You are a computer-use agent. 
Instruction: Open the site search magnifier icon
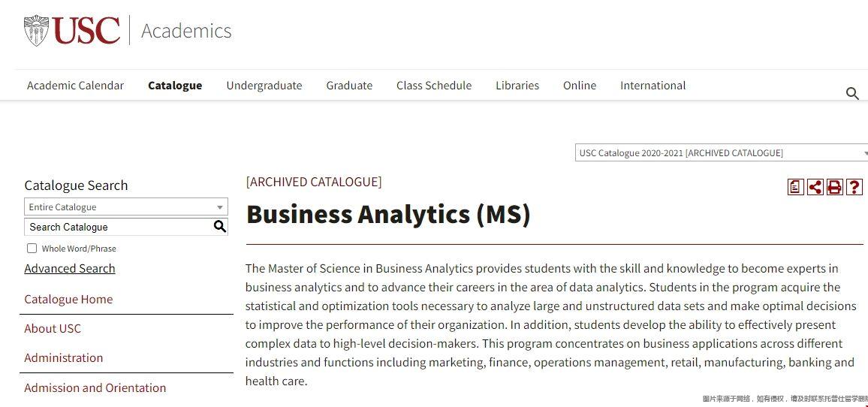point(852,94)
